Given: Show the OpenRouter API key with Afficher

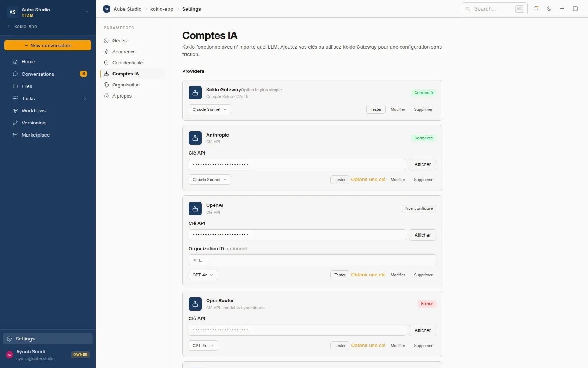Looking at the screenshot, I should coord(423,330).
